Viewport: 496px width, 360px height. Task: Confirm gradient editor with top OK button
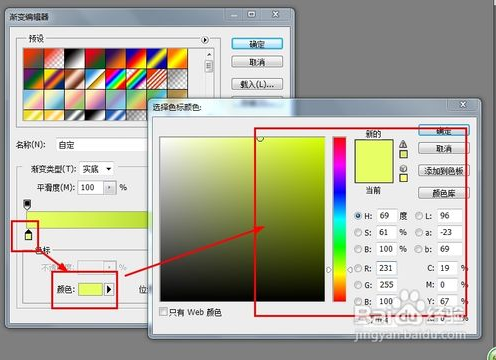[x=257, y=44]
